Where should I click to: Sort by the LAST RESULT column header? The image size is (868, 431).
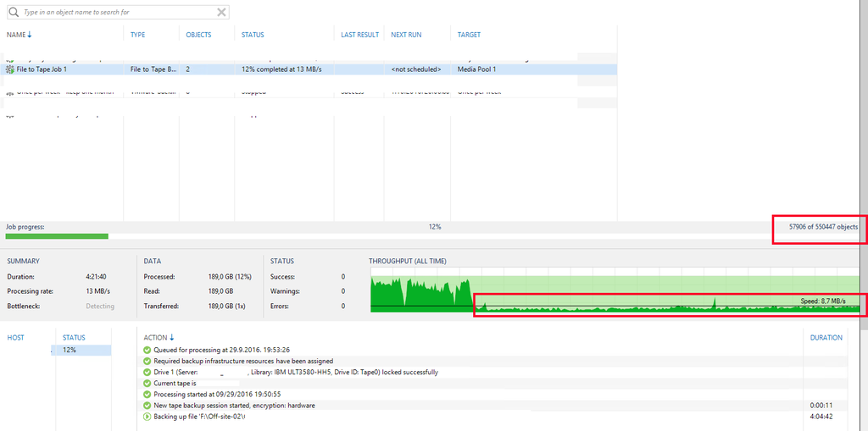359,35
